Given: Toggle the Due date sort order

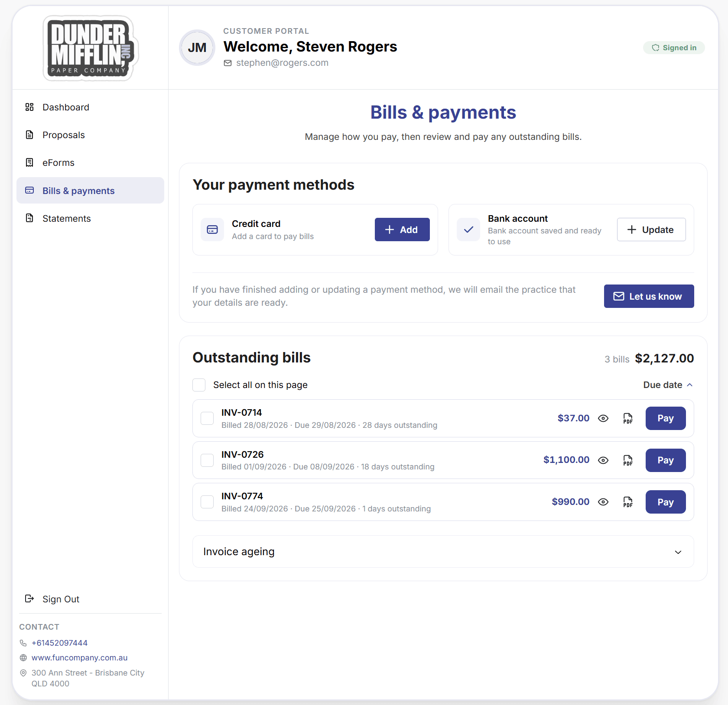Looking at the screenshot, I should point(668,385).
